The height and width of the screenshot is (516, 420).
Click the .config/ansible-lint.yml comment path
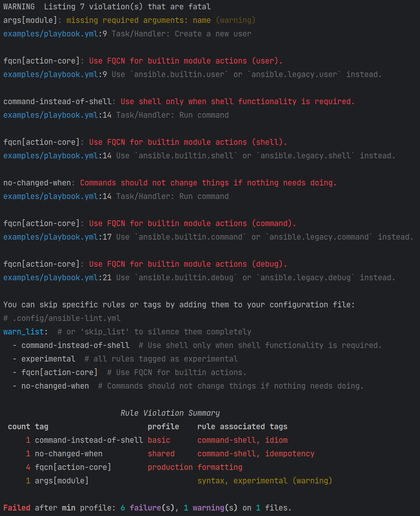point(66,318)
